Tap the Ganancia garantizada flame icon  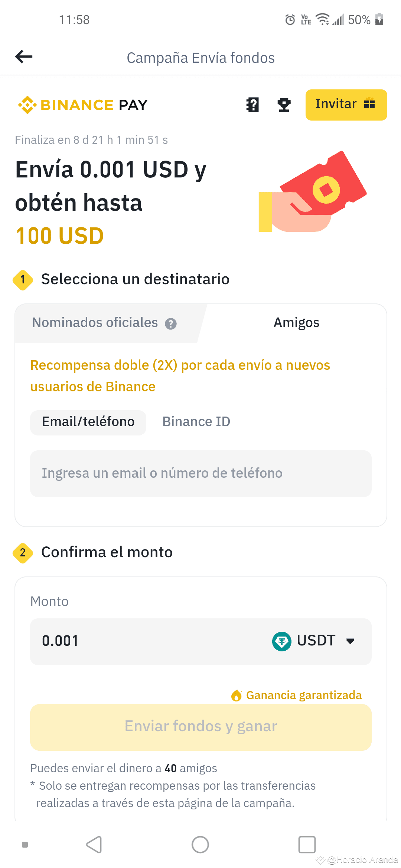click(236, 696)
